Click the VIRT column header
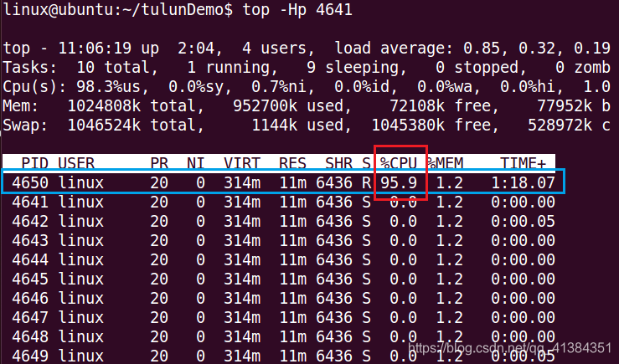The height and width of the screenshot is (364, 619). pyautogui.click(x=242, y=163)
